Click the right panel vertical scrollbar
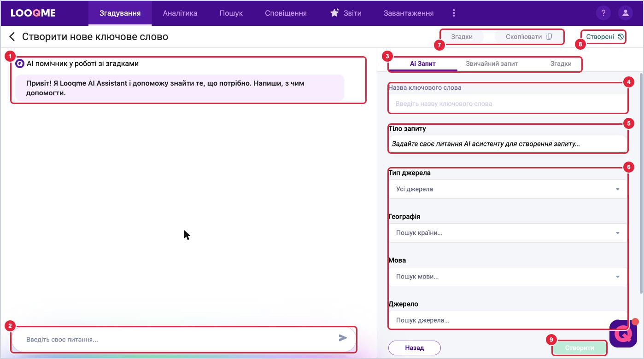This screenshot has width=644, height=359. 641,184
